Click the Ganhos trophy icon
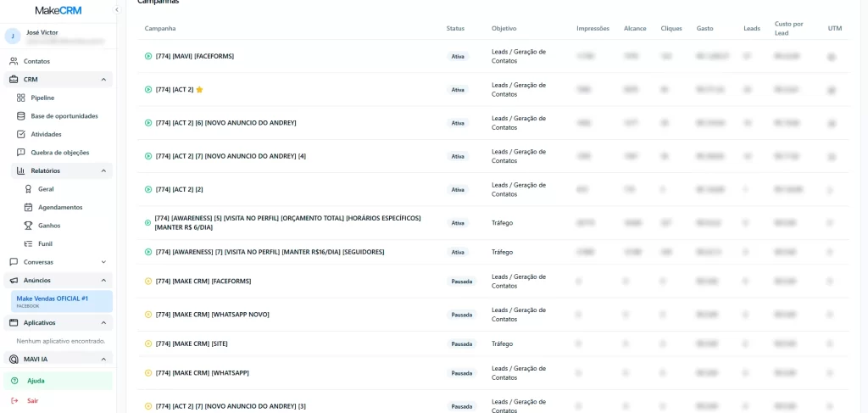This screenshot has height=413, width=868. [28, 226]
